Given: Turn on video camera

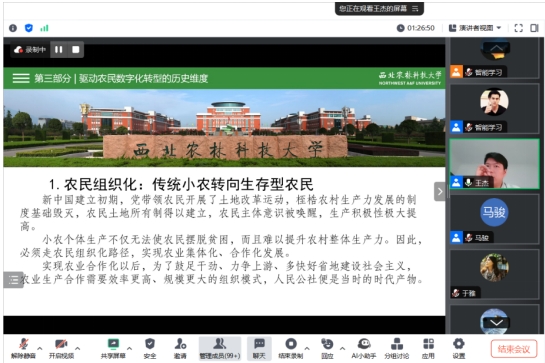Looking at the screenshot, I should pos(61,348).
